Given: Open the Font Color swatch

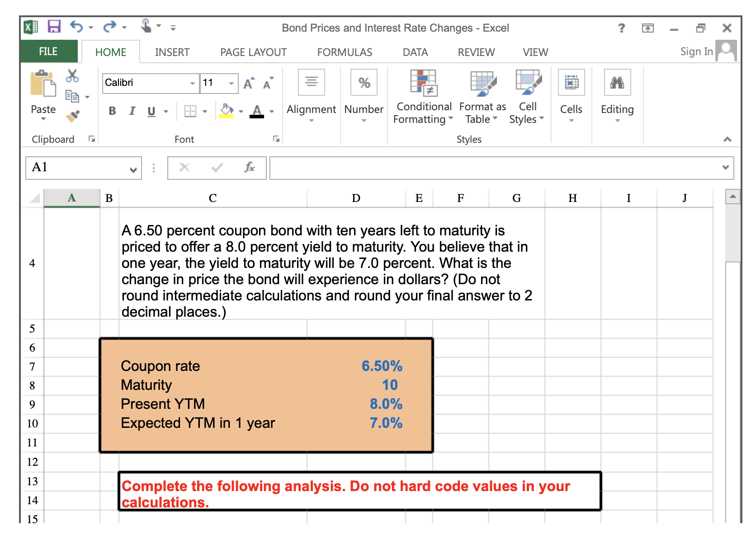Looking at the screenshot, I should point(258,111).
